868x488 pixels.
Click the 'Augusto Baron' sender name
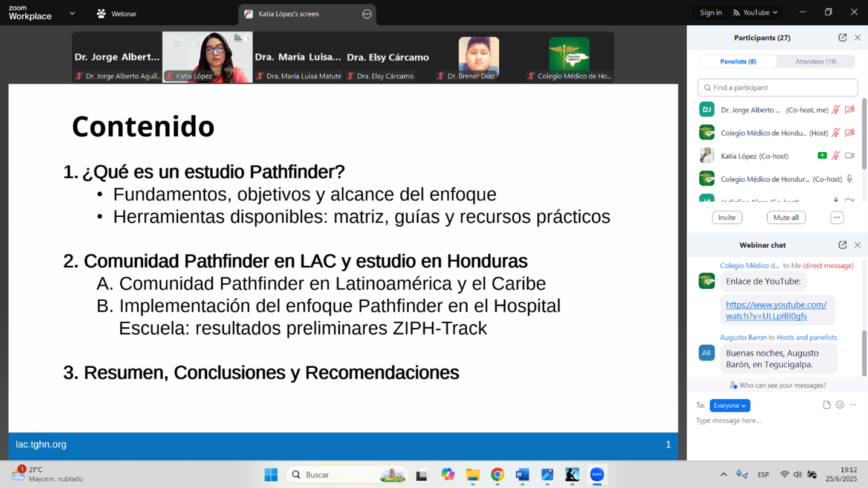coord(743,338)
